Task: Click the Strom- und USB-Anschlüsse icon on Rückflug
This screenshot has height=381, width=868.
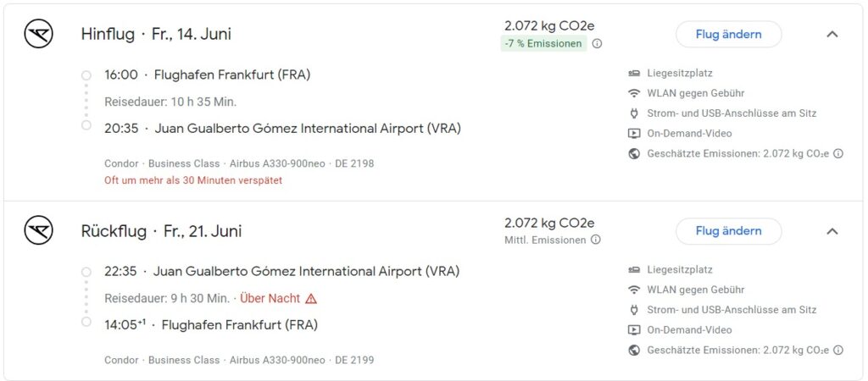Action: [634, 310]
